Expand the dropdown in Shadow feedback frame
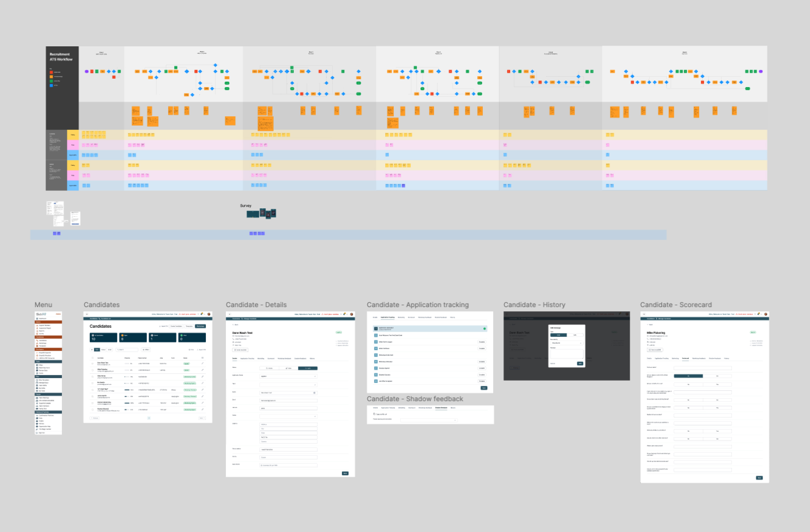 point(429,420)
